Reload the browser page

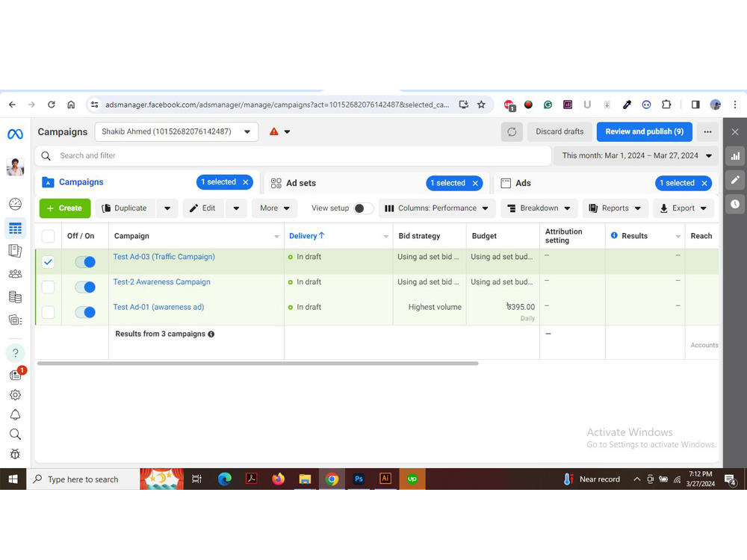[x=52, y=105]
